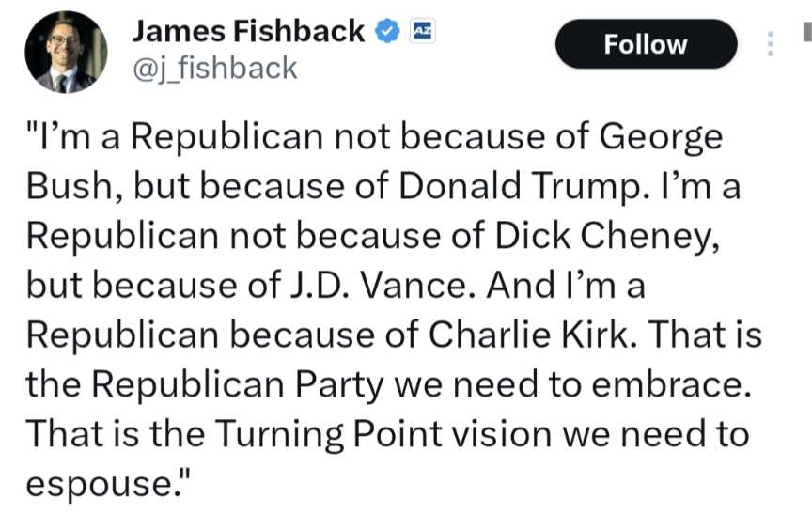Click "Donald Trump" in the tweet text
Screen dimensions: 812x514
coord(480,187)
